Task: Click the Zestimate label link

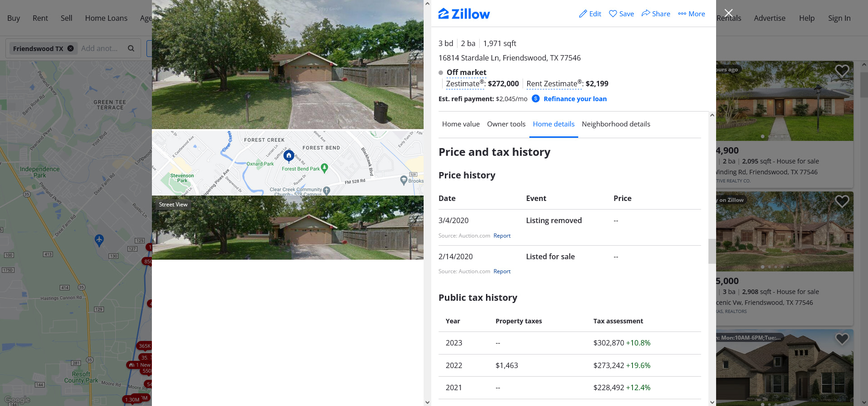Action: pyautogui.click(x=465, y=84)
